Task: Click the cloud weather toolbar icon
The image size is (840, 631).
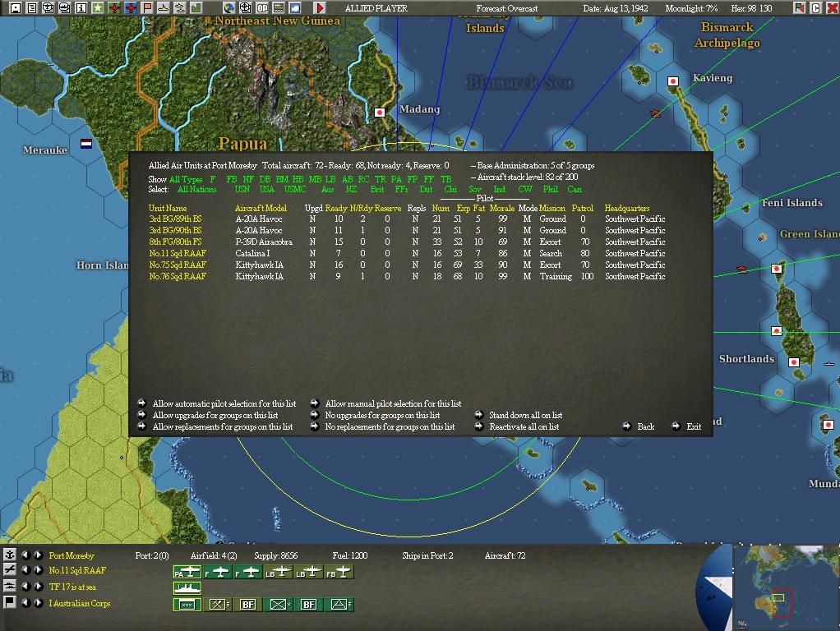Action: click(x=295, y=8)
